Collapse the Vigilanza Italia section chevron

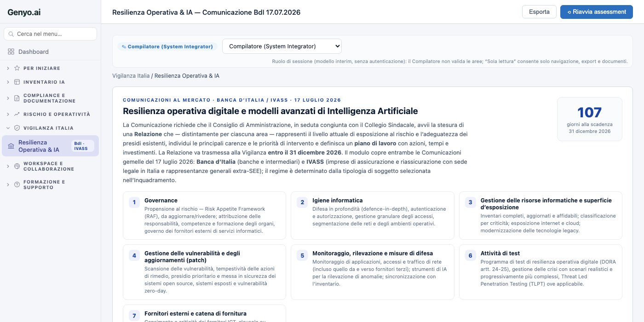click(8, 128)
